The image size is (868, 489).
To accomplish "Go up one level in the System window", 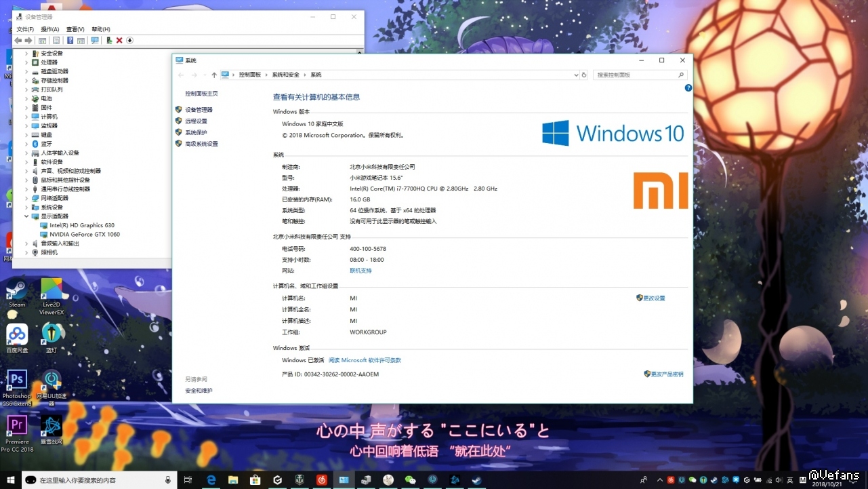I will (x=214, y=75).
